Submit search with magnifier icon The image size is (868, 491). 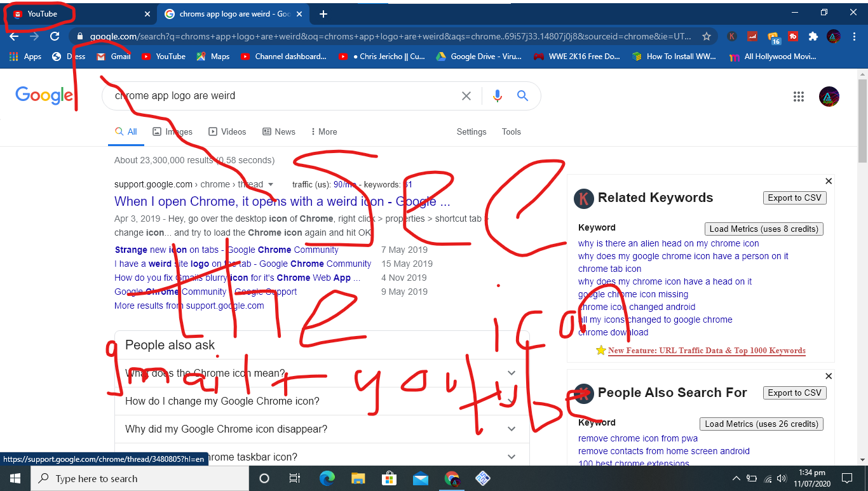[x=523, y=96]
